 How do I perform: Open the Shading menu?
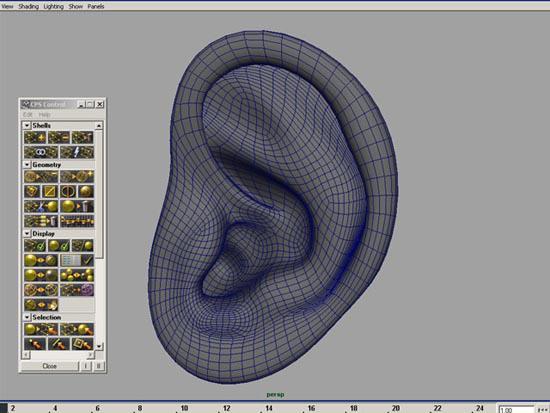coord(28,6)
